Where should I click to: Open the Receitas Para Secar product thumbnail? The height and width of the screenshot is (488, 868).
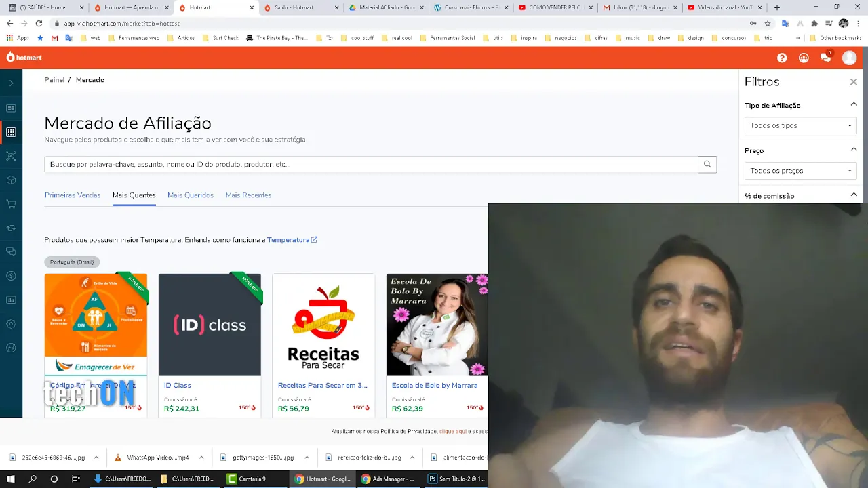point(323,325)
